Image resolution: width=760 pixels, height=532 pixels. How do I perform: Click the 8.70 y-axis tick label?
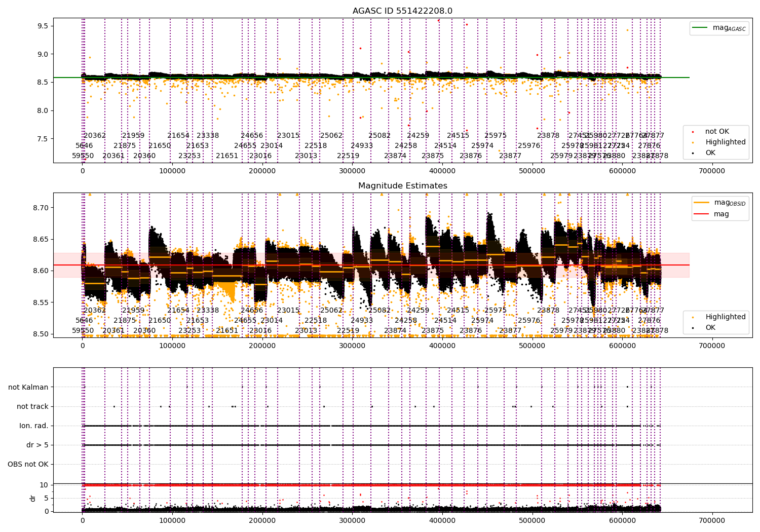[40, 208]
